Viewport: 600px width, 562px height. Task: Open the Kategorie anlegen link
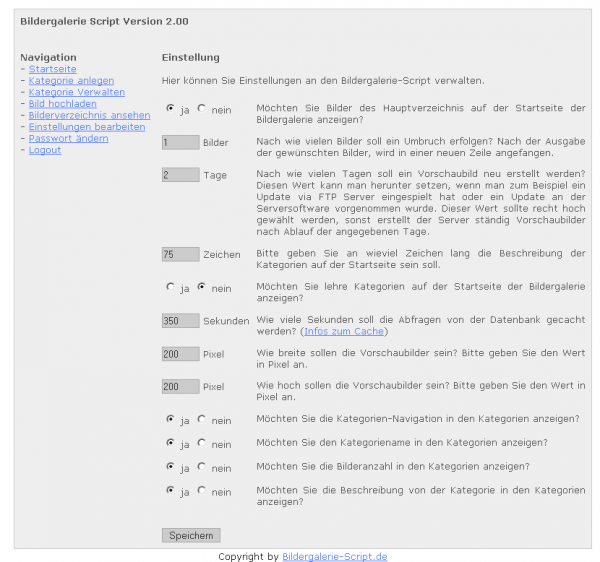pos(71,81)
